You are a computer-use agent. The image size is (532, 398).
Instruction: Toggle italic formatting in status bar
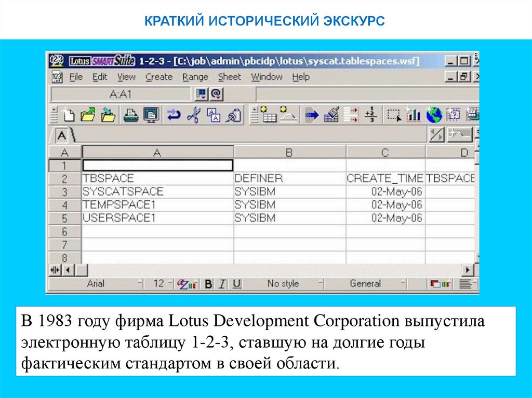pos(222,284)
